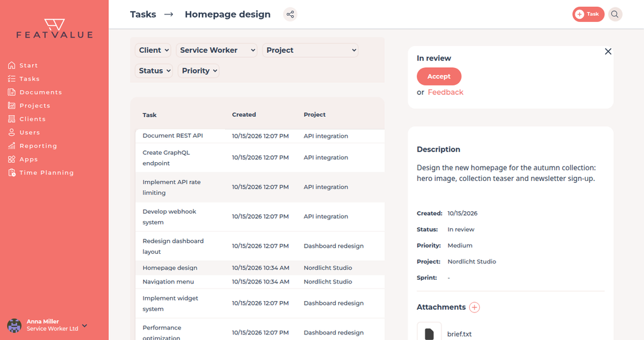Expand the Client filter dropdown
This screenshot has width=644, height=340.
pyautogui.click(x=153, y=50)
